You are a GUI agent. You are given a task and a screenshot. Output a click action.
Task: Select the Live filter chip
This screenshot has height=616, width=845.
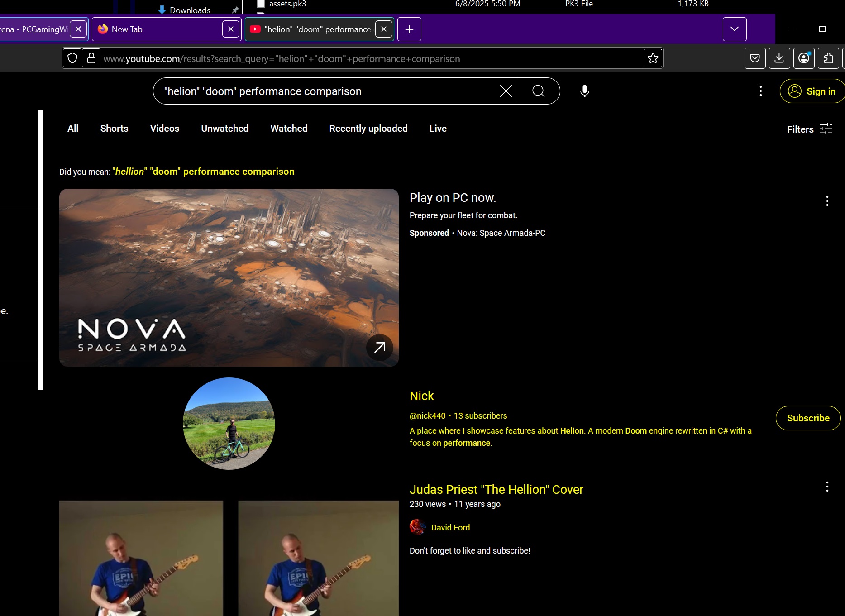tap(438, 129)
